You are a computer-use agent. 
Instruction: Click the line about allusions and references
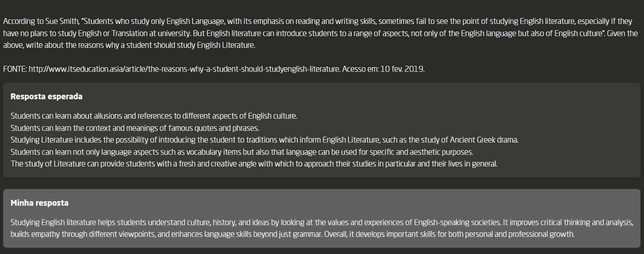point(154,116)
